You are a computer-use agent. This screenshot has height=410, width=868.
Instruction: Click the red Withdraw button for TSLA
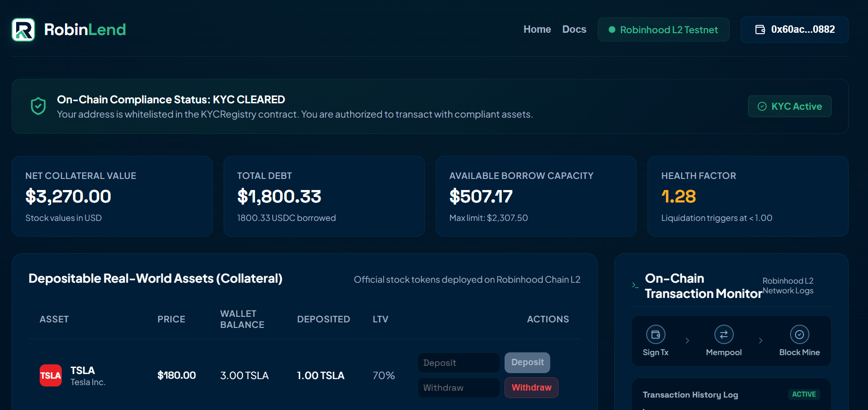[531, 387]
